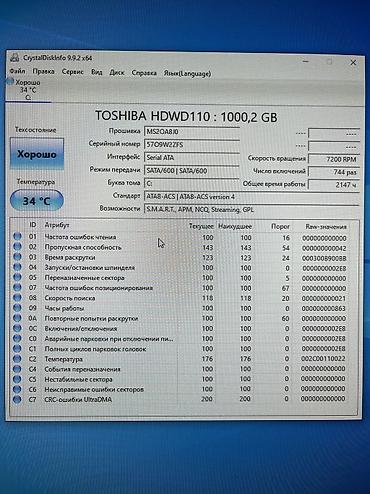This screenshot has width=370, height=494.
Task: Click status icon of row 03 Время раскрутки
Action: tap(17, 257)
